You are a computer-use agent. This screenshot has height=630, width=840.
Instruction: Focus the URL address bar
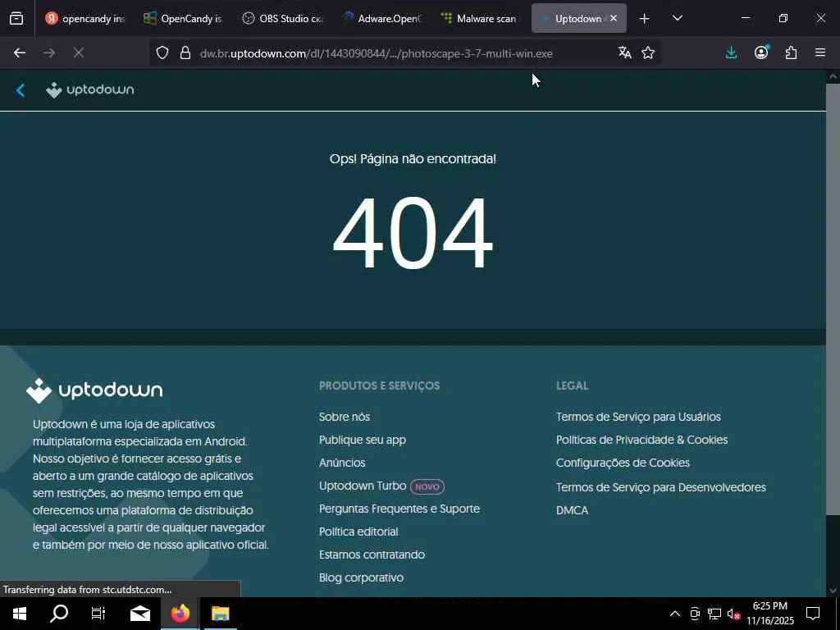[x=376, y=53]
